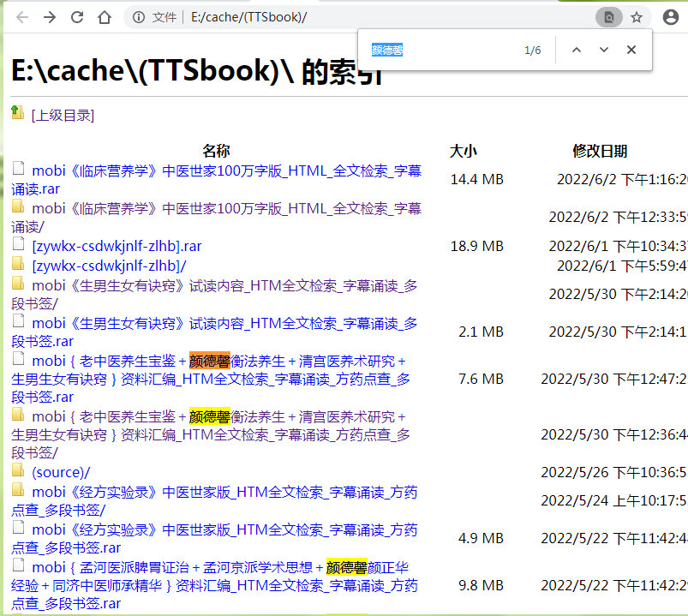Open the [zywkx-csdwkjnlf-zlhb].rar file link
Viewport: 688px width, 616px height.
[117, 246]
